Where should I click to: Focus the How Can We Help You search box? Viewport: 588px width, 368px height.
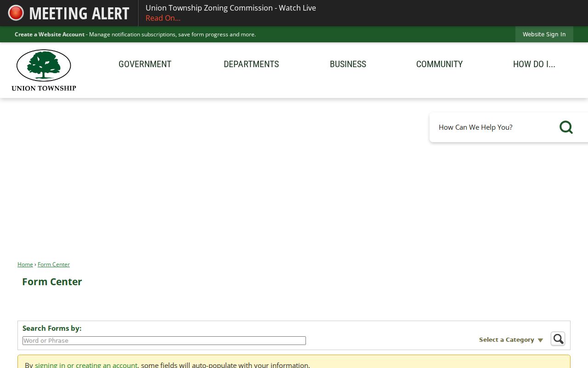tap(494, 127)
